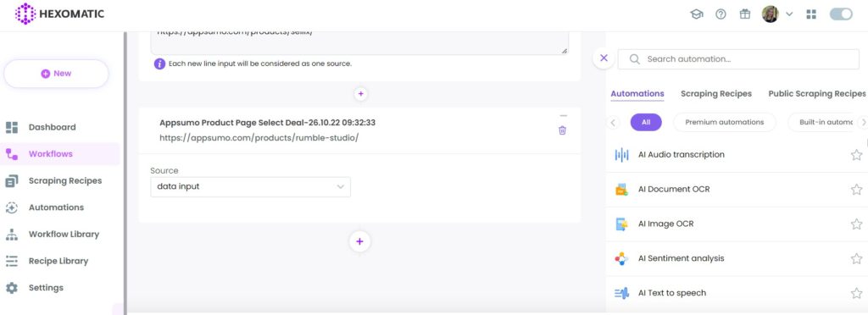Expand the user avatar menu chevron
Image resolution: width=868 pixels, height=315 pixels.
click(x=789, y=14)
